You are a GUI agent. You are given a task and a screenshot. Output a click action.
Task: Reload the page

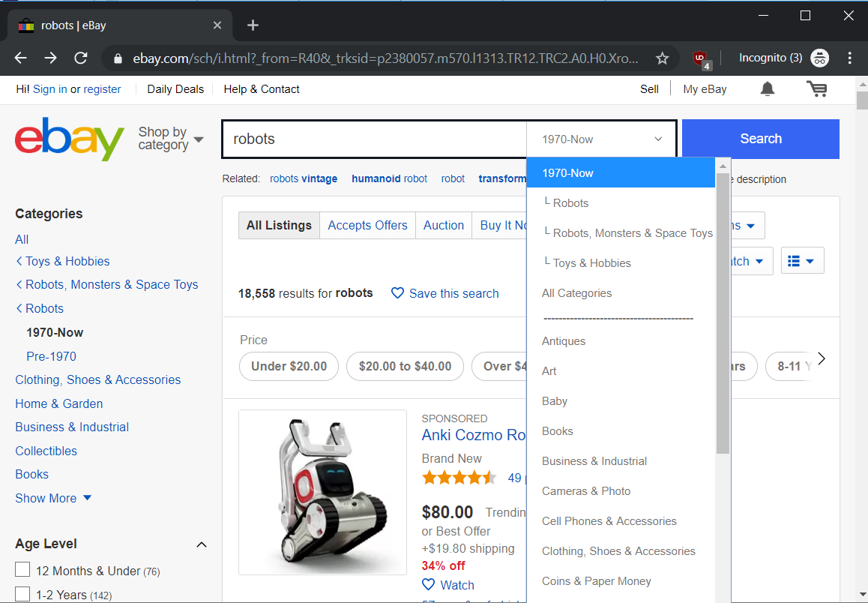[81, 58]
